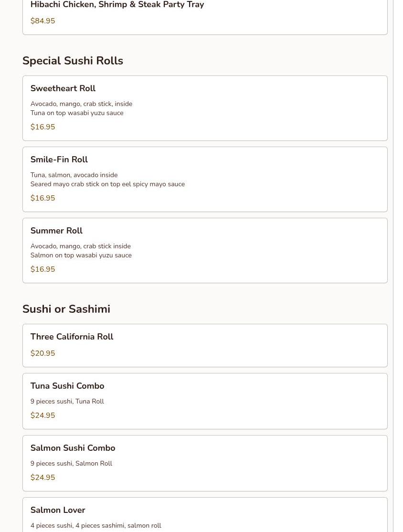403x532 pixels.
Task: Click the $84.95 party tray price
Action: click(x=42, y=21)
